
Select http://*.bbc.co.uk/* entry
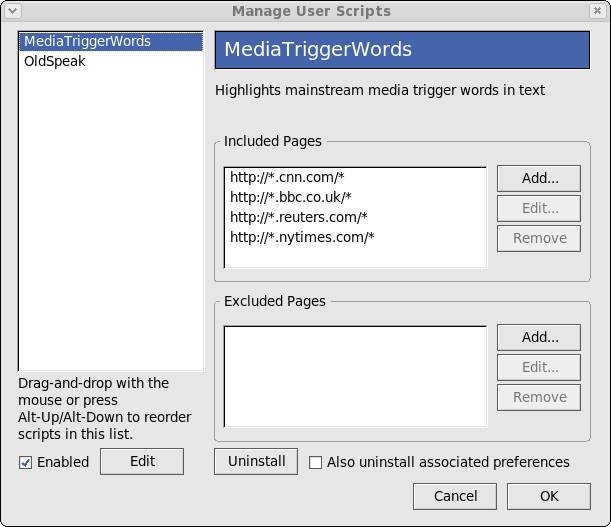pyautogui.click(x=355, y=197)
